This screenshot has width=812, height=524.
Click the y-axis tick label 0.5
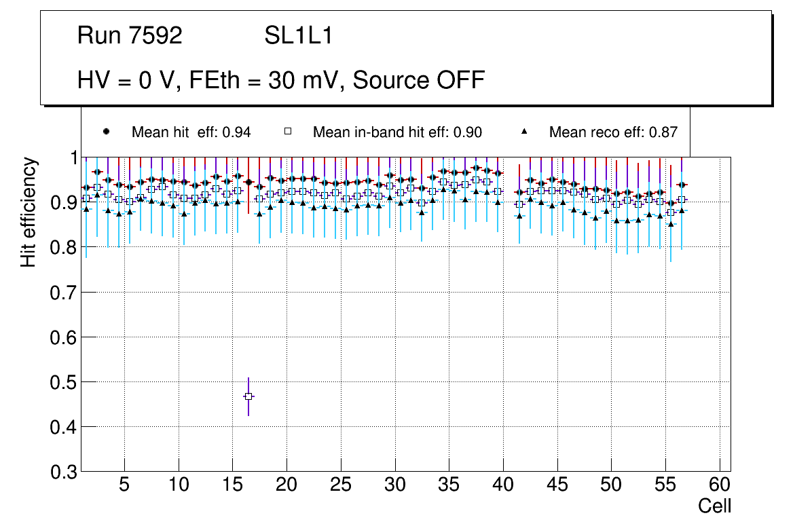coord(64,382)
